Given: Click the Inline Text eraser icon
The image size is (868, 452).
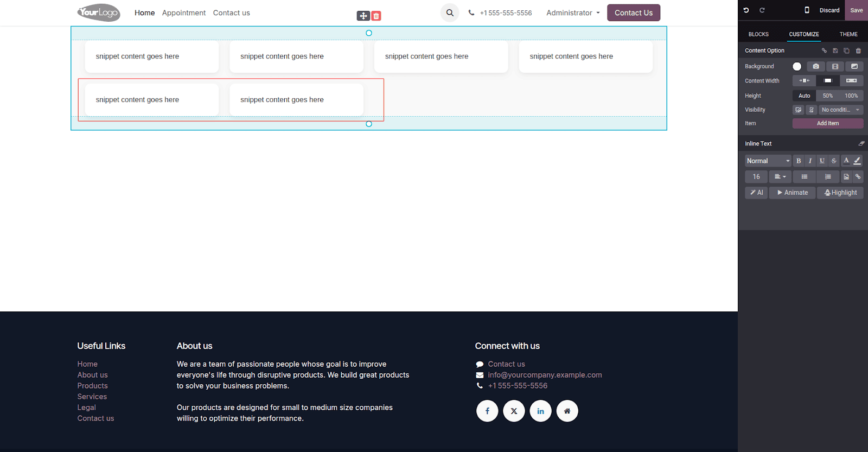Looking at the screenshot, I should tap(861, 144).
